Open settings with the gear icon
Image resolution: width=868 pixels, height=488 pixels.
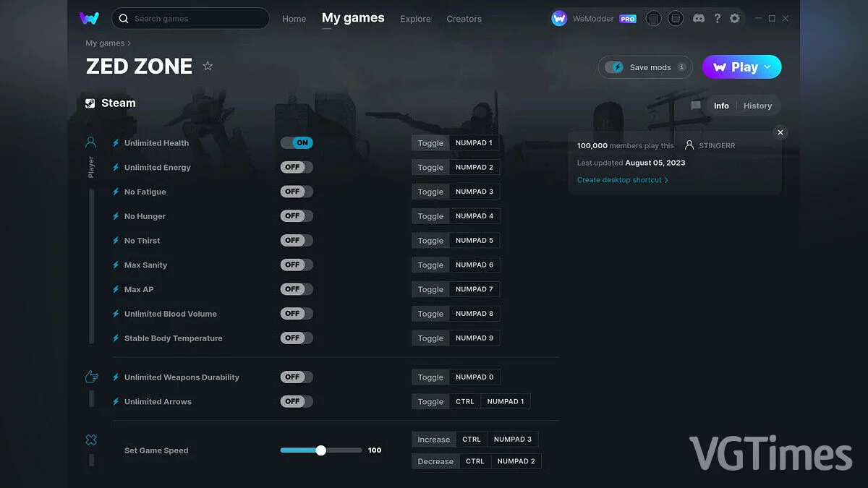(x=734, y=19)
